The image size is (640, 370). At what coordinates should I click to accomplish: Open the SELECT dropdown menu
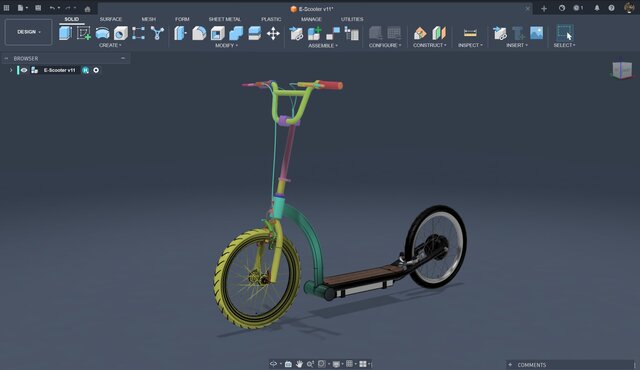564,45
